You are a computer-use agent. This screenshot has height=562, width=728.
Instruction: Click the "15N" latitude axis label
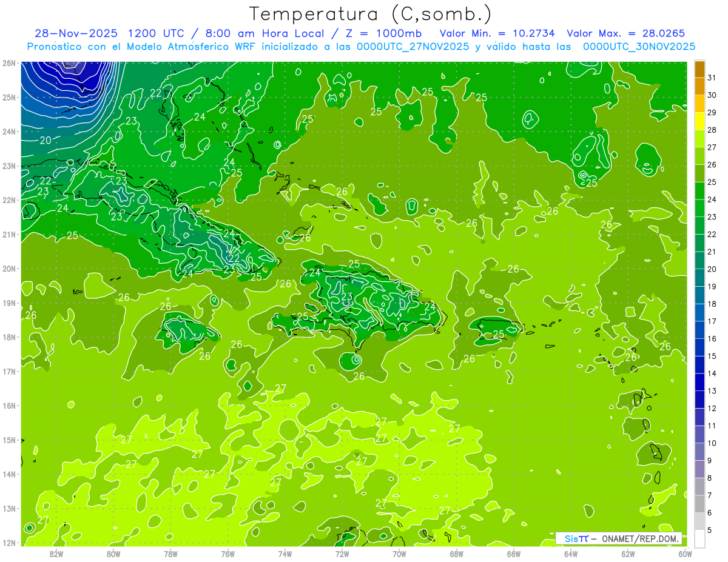coord(8,440)
